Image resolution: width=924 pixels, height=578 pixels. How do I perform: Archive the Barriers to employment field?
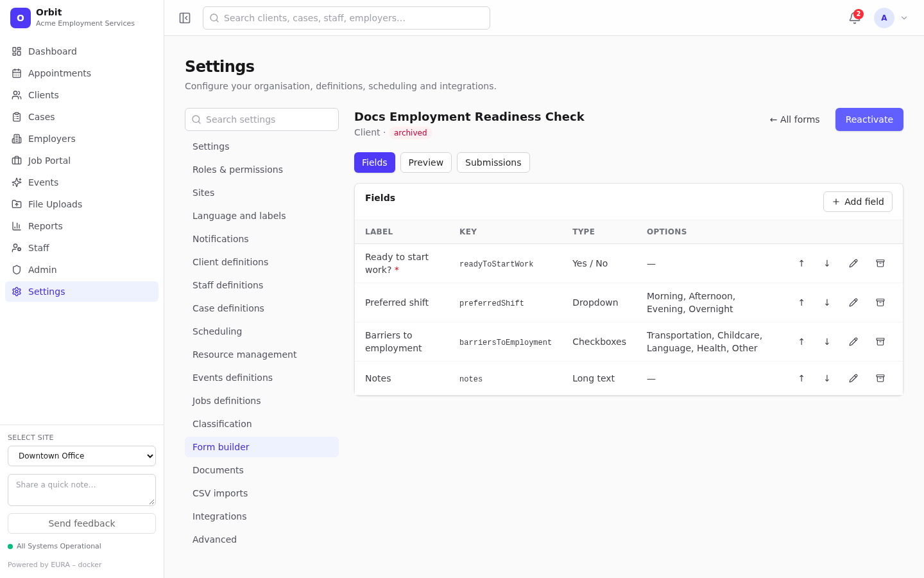point(880,342)
